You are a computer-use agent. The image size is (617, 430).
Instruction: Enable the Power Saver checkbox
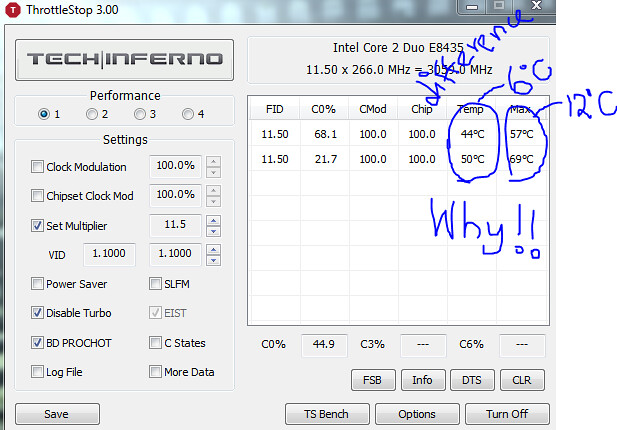[x=37, y=284]
